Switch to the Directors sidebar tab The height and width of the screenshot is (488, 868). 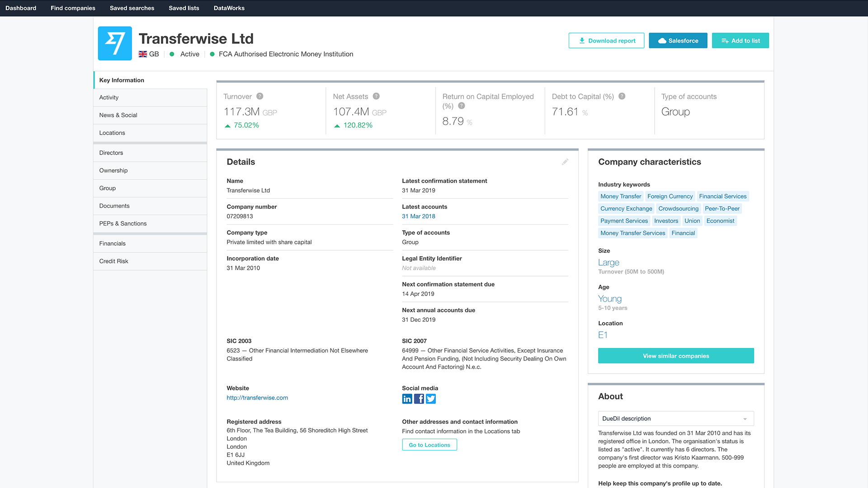tap(111, 153)
